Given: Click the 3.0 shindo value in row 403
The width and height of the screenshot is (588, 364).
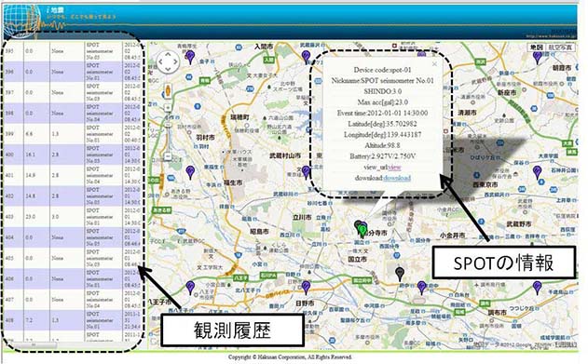Looking at the screenshot, I should point(55,217).
